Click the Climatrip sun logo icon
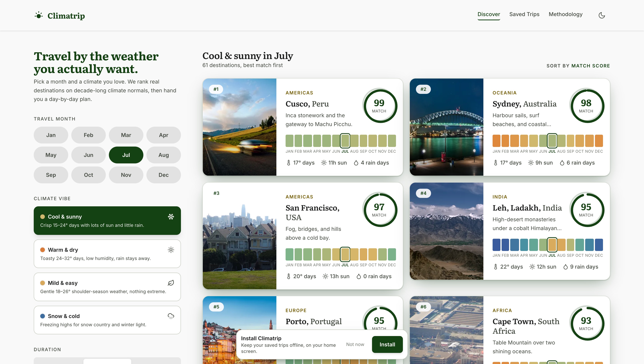This screenshot has height=364, width=644. pos(39,16)
